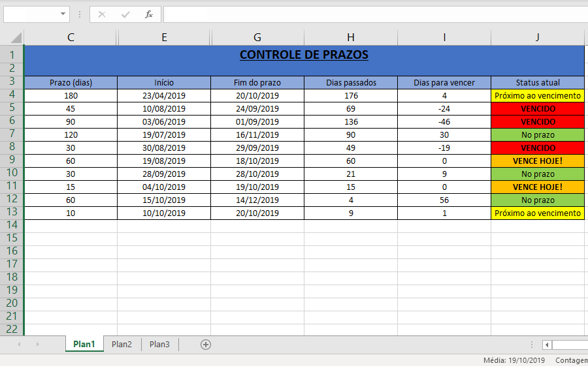The width and height of the screenshot is (588, 372).
Task: Select cell with end date 14/12/2019
Action: coord(257,200)
